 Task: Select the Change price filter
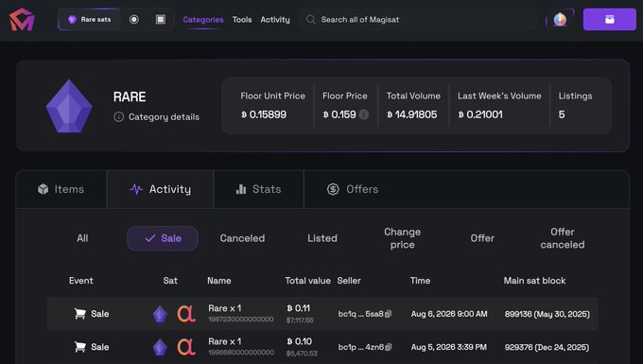(402, 238)
